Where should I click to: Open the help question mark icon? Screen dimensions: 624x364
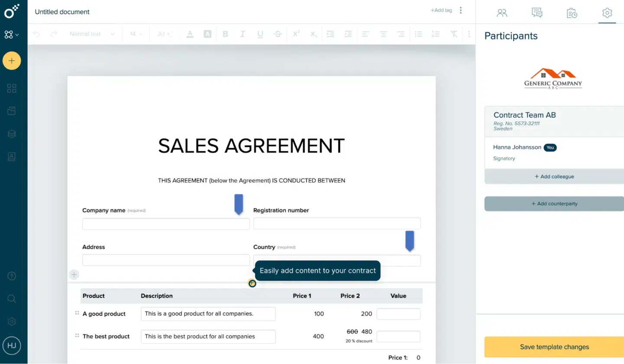[x=12, y=276]
